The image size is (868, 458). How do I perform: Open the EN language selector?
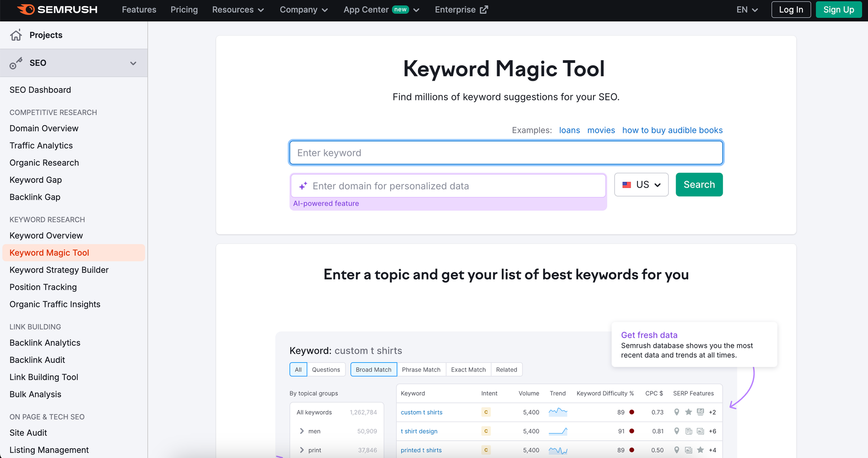[x=747, y=10]
